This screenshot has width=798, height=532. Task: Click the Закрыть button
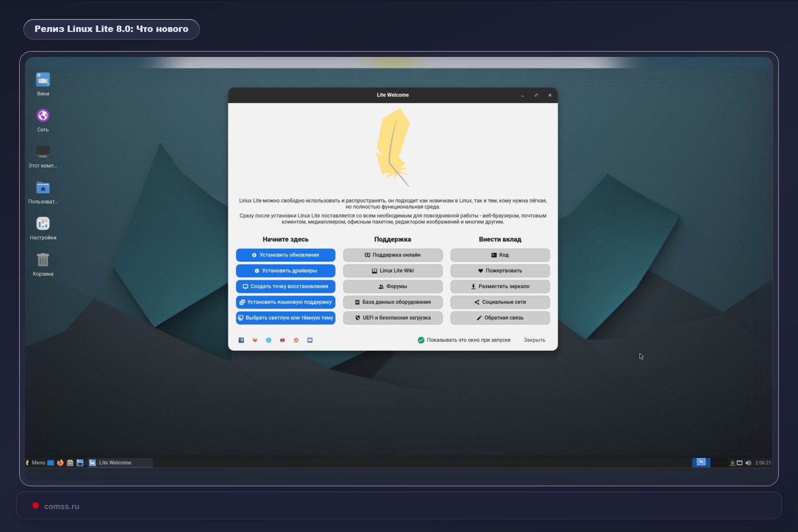[534, 340]
